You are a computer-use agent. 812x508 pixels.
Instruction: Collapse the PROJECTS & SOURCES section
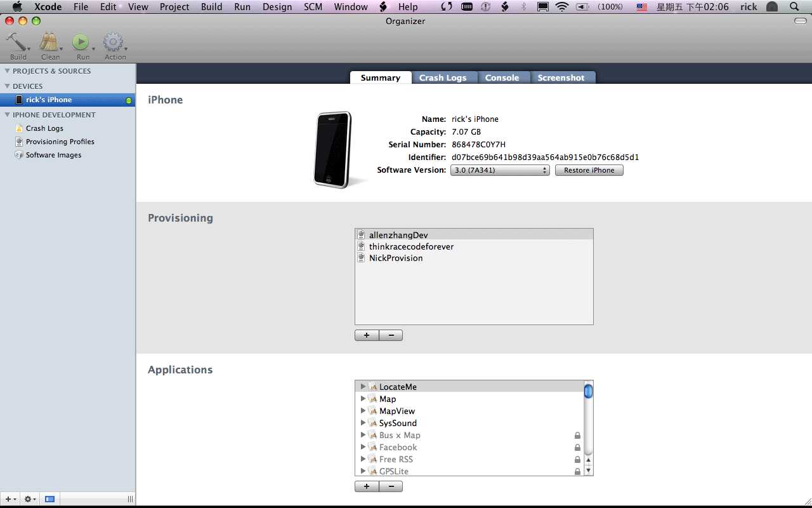pos(7,71)
